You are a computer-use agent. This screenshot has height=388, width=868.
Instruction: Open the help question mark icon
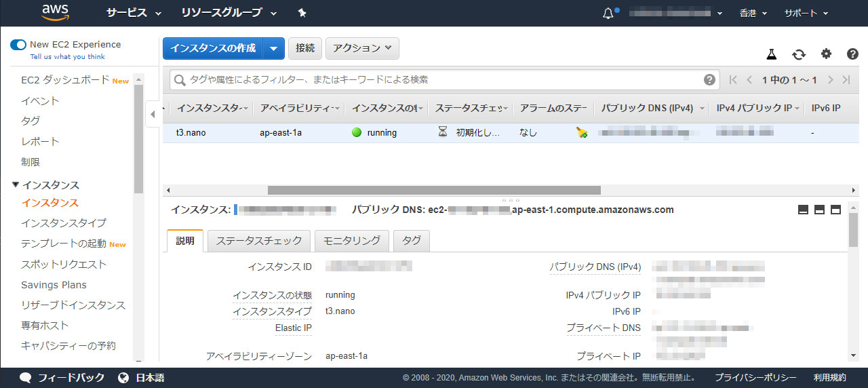point(852,54)
